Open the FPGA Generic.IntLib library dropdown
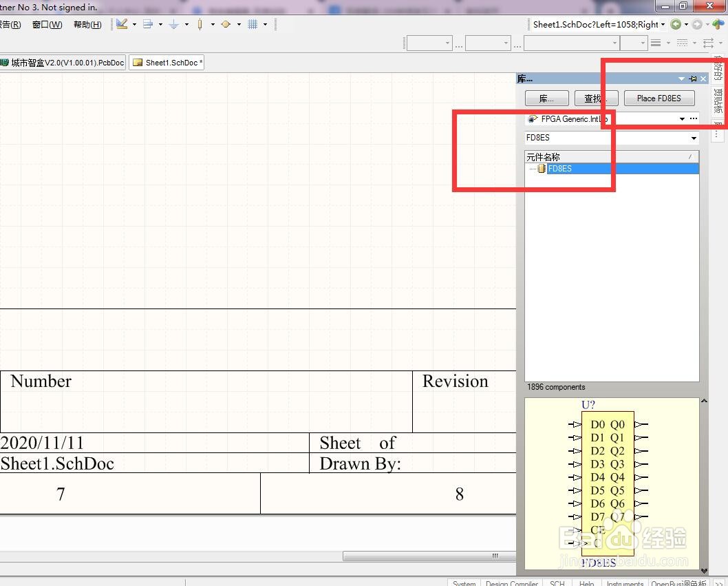This screenshot has width=728, height=586. pyautogui.click(x=682, y=119)
